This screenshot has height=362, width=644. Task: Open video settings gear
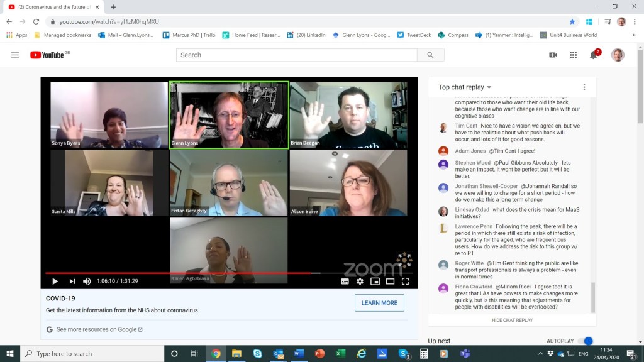pos(360,281)
